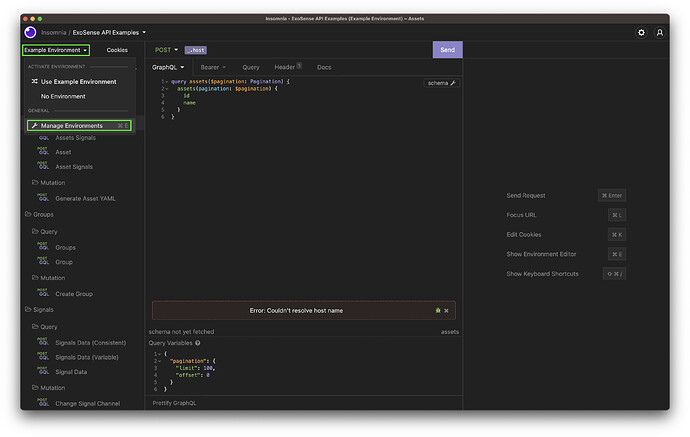
Task: Open settings gear icon
Action: [642, 33]
